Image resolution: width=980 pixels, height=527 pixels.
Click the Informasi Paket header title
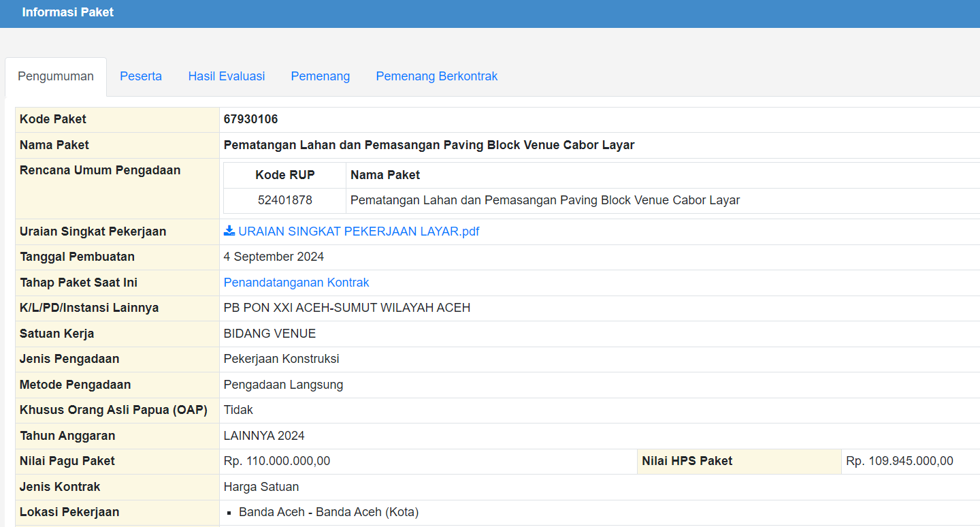68,12
